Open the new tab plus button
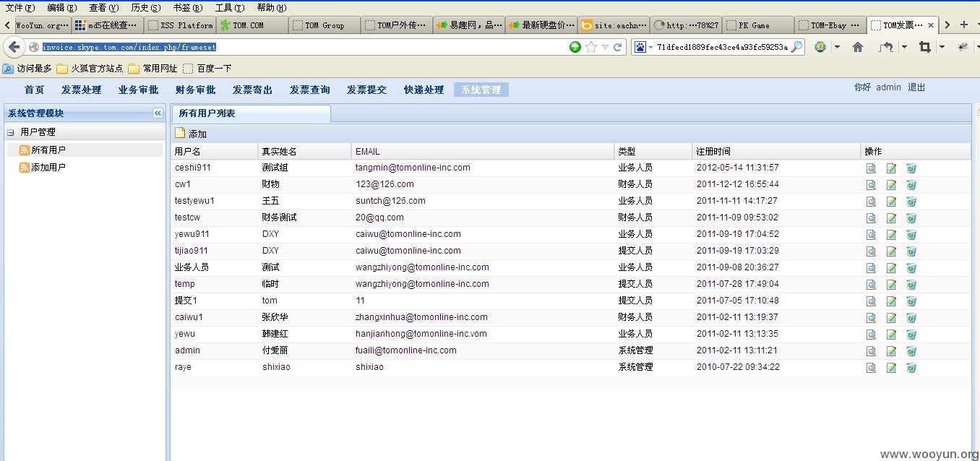The image size is (980, 461). tap(963, 25)
